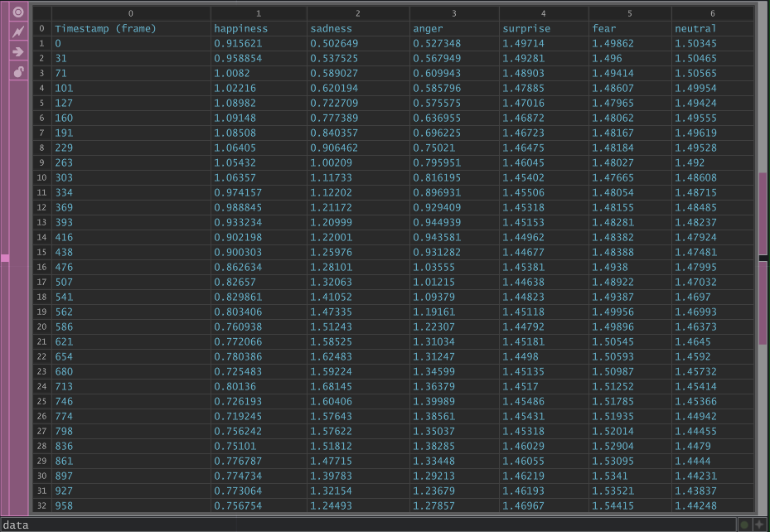
Task: Select neutral cell 1.50565
Action: (x=713, y=73)
